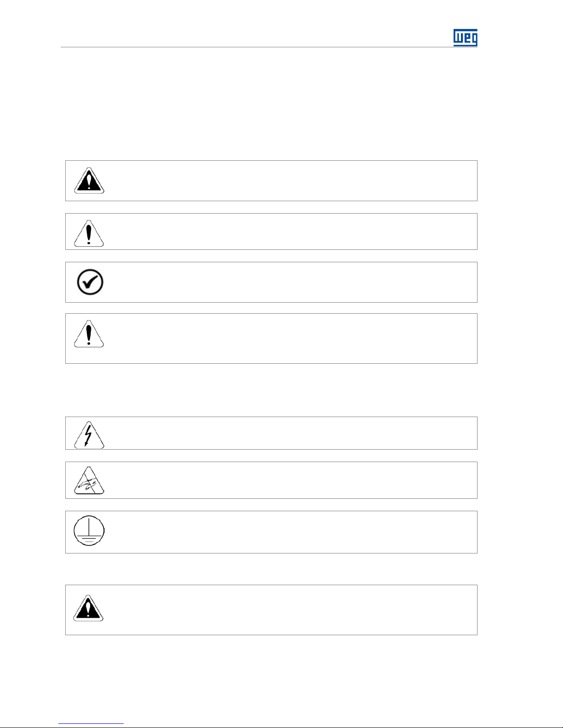Click the lightning bolt high voltage symbol
The width and height of the screenshot is (563, 728).
(x=89, y=435)
